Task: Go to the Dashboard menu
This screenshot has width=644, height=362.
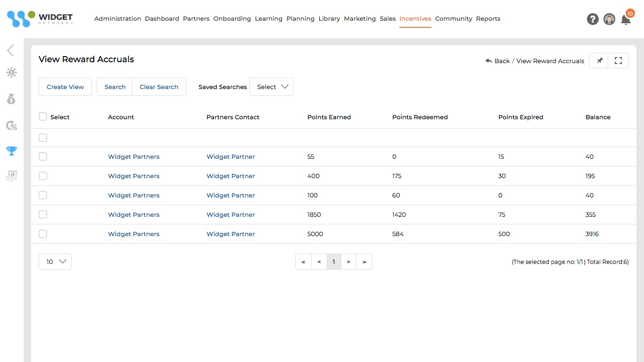Action: pos(162,19)
